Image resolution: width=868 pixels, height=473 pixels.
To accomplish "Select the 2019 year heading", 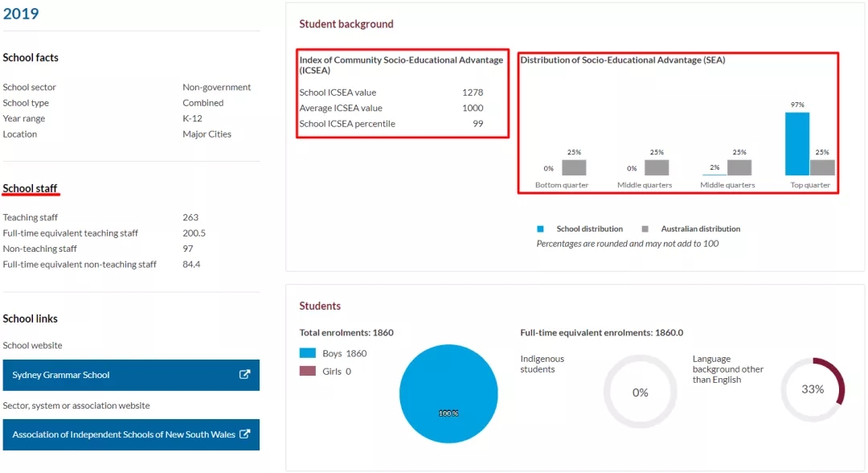I will coord(21,14).
